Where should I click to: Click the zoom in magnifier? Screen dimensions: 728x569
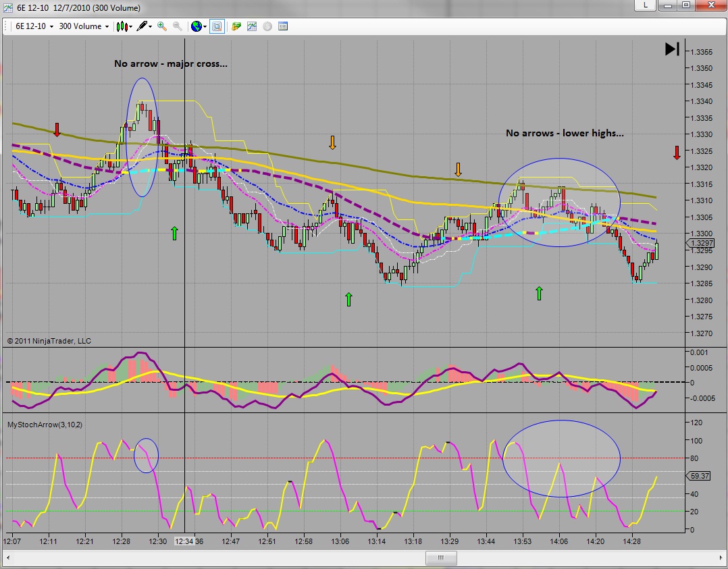point(161,26)
